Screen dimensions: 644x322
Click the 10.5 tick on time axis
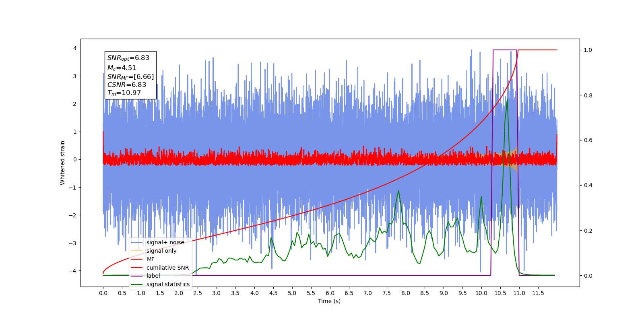coord(500,293)
